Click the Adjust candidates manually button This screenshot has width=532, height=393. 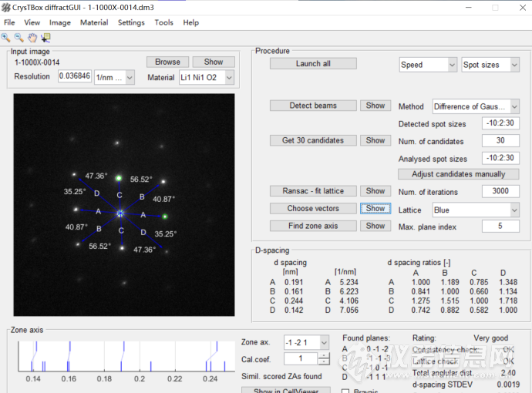point(458,174)
